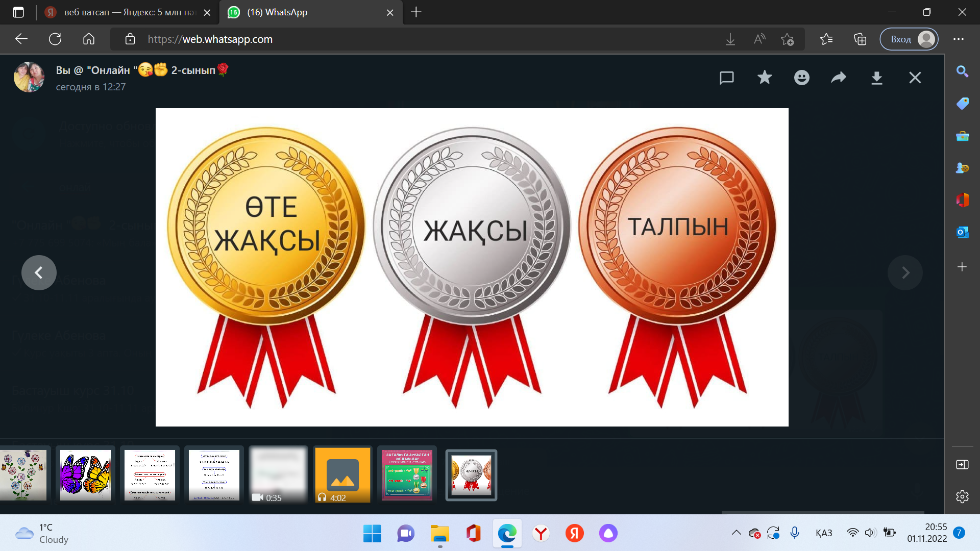Viewport: 980px width, 551px height.
Task: Add this page to favorites
Action: [787, 39]
